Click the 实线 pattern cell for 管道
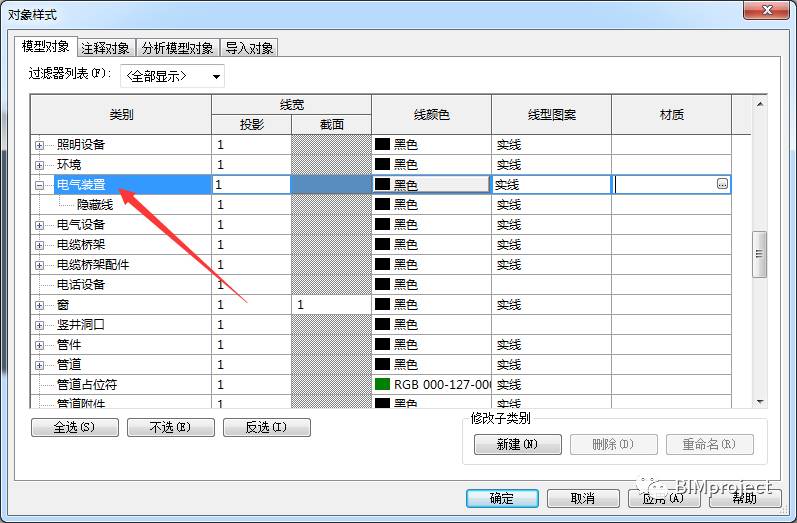The width and height of the screenshot is (797, 523). (551, 365)
